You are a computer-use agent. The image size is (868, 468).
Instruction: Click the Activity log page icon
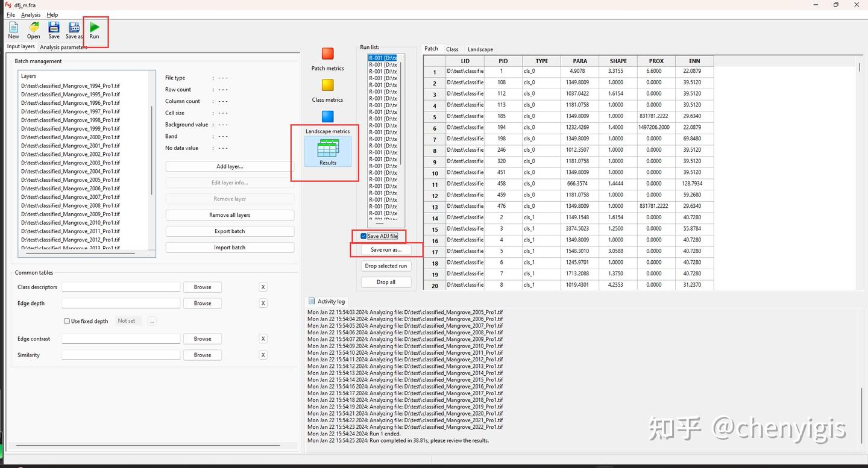pyautogui.click(x=312, y=301)
